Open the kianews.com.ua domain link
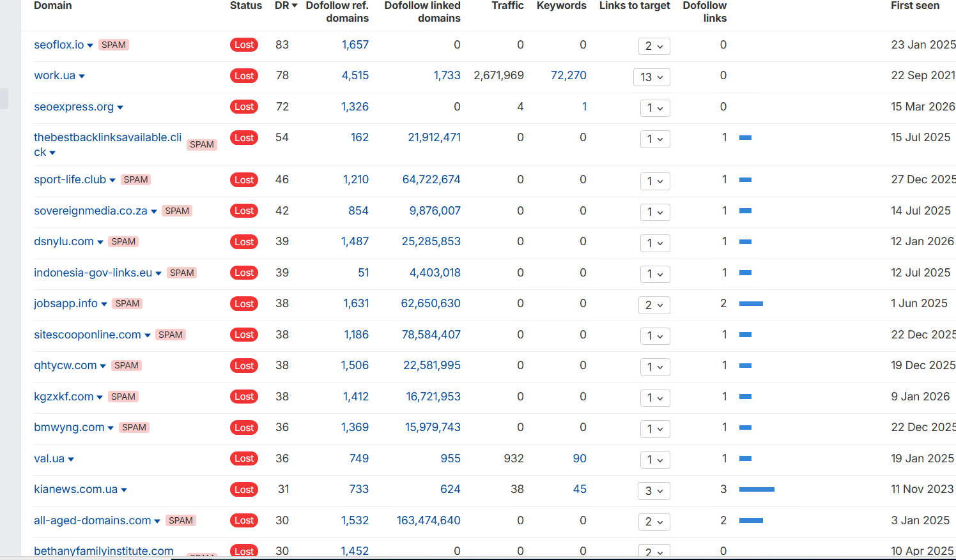This screenshot has width=956, height=560. click(x=75, y=489)
